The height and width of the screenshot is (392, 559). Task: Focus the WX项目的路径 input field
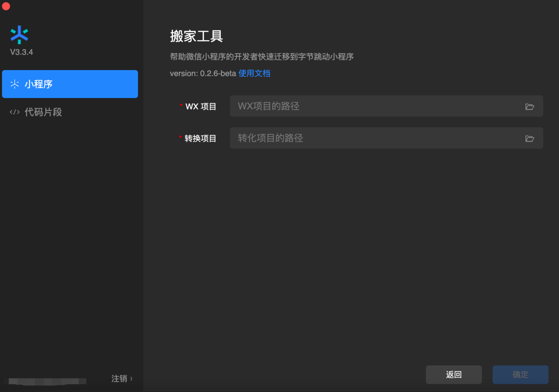pos(375,106)
